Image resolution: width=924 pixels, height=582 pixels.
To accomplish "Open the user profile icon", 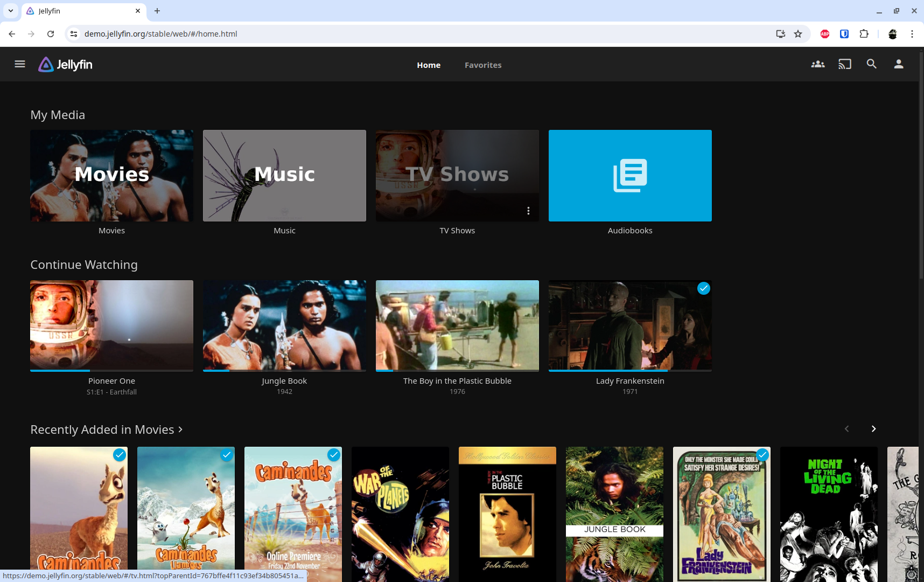I will 899,64.
